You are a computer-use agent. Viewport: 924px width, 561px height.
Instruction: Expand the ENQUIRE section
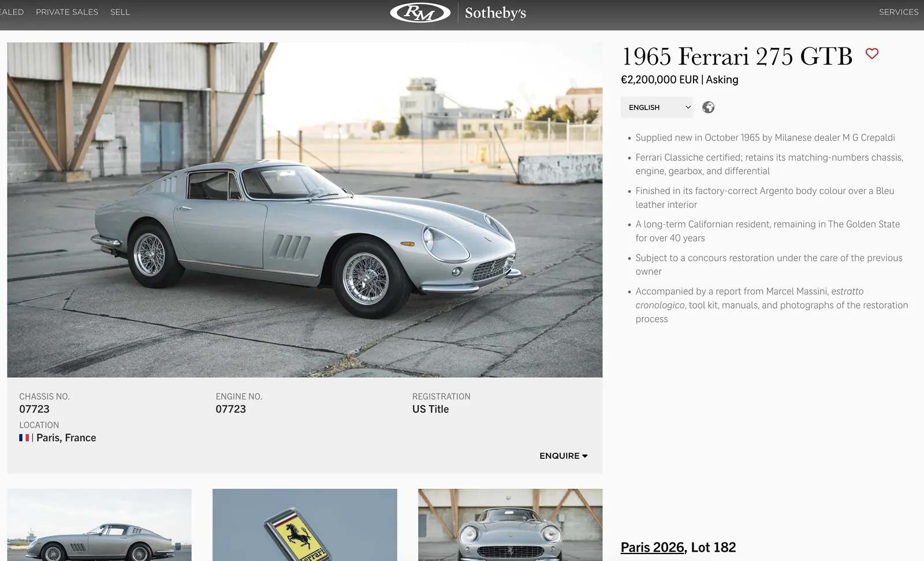pos(559,456)
